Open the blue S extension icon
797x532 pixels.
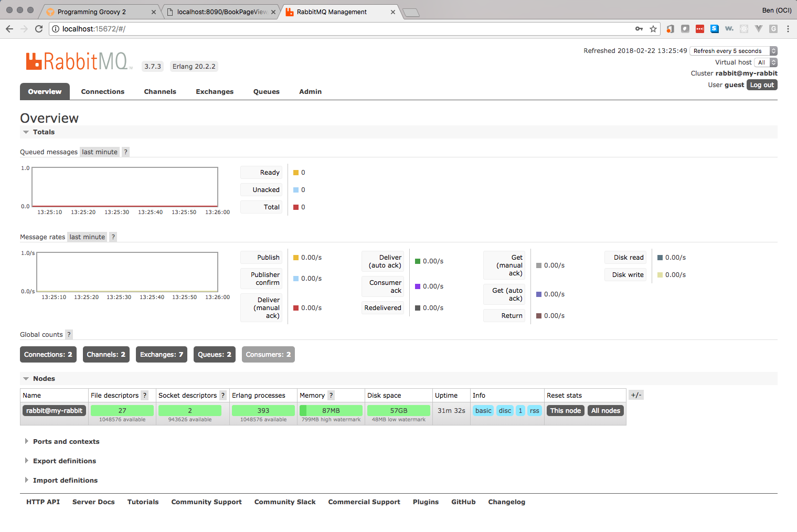tap(715, 29)
